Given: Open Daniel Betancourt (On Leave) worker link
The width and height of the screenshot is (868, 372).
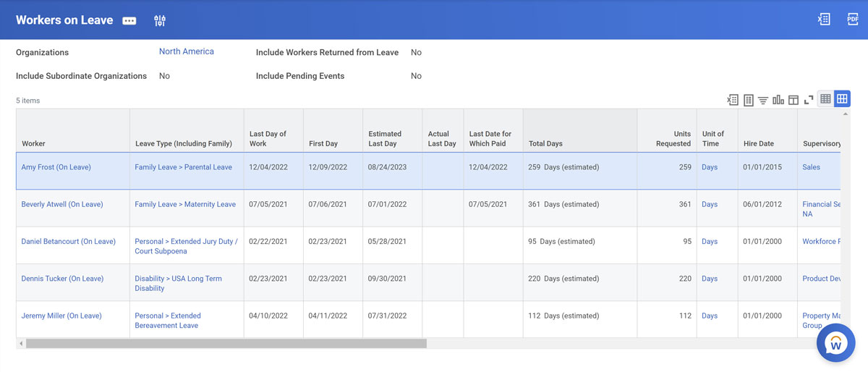Looking at the screenshot, I should 69,241.
